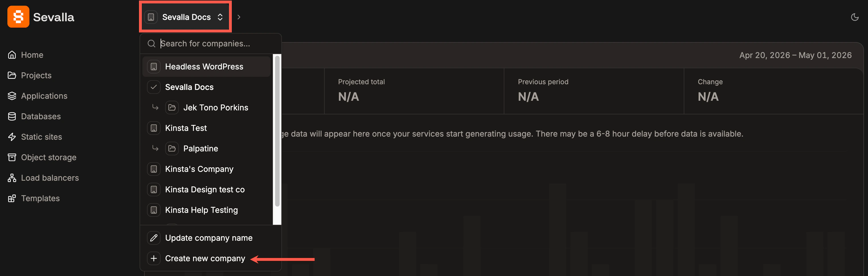Open Applications in the sidebar
Screen dimensions: 868x276
[x=37, y=96]
